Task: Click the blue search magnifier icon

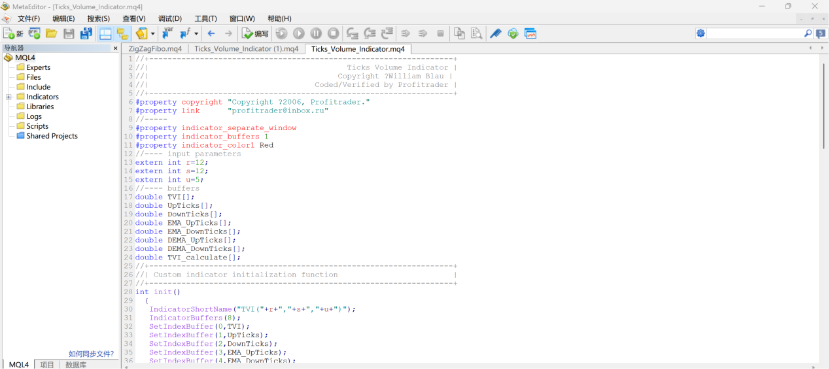Action: click(808, 33)
